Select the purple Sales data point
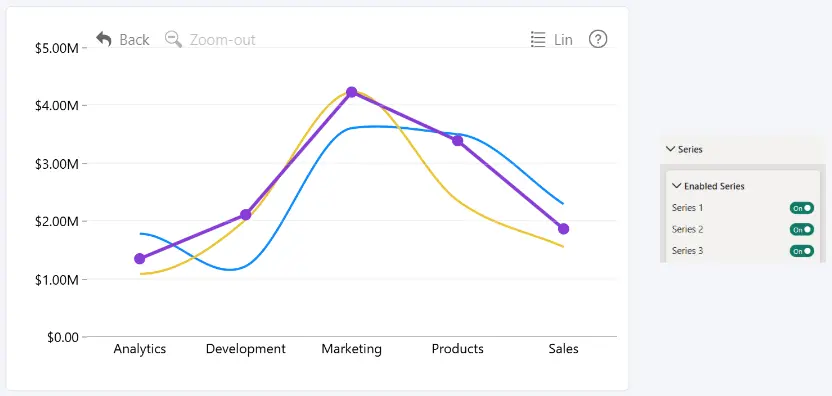The height and width of the screenshot is (396, 832). [564, 229]
